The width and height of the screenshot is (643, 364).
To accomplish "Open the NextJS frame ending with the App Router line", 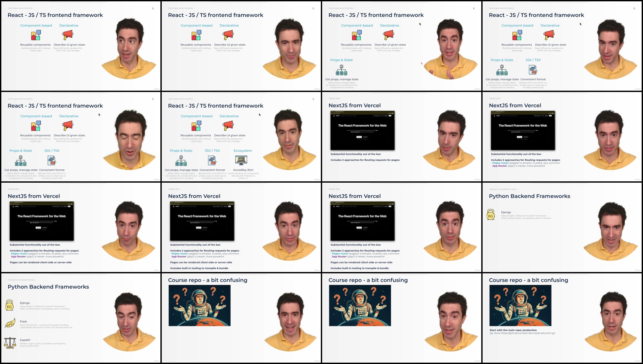I will click(x=562, y=137).
